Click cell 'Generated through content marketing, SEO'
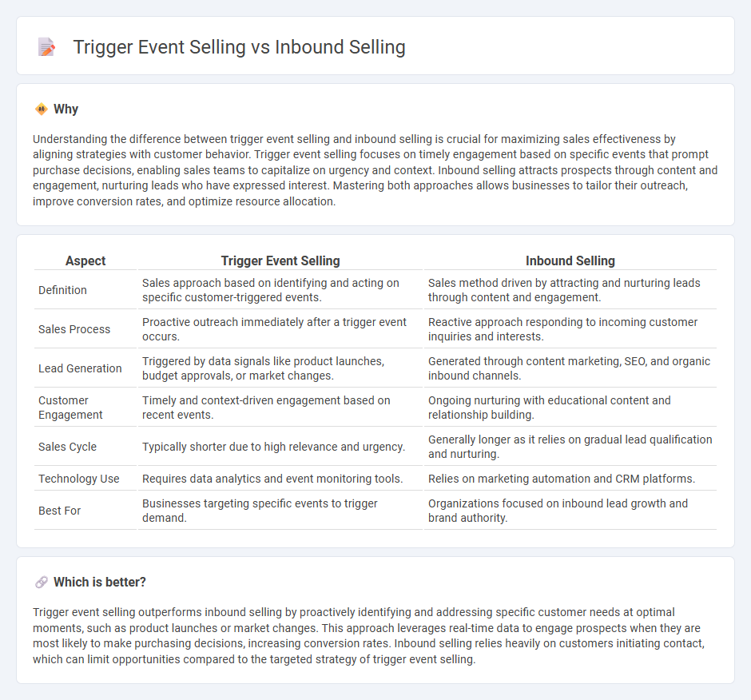This screenshot has width=751, height=700. [x=570, y=368]
